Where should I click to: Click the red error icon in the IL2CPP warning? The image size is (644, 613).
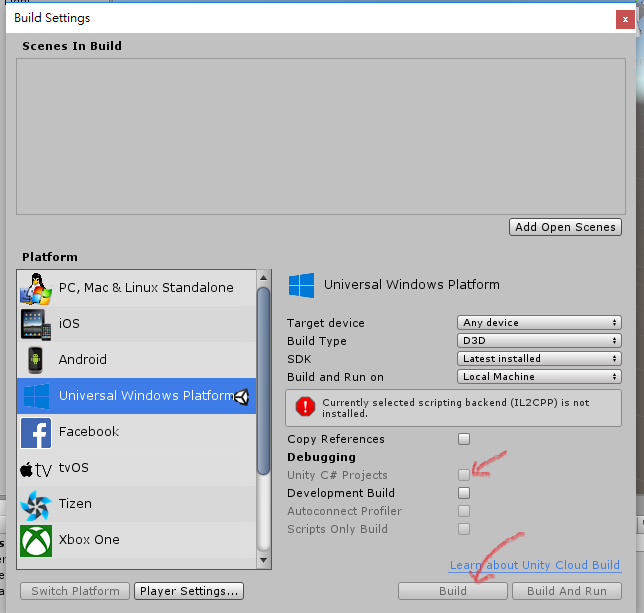click(x=305, y=406)
